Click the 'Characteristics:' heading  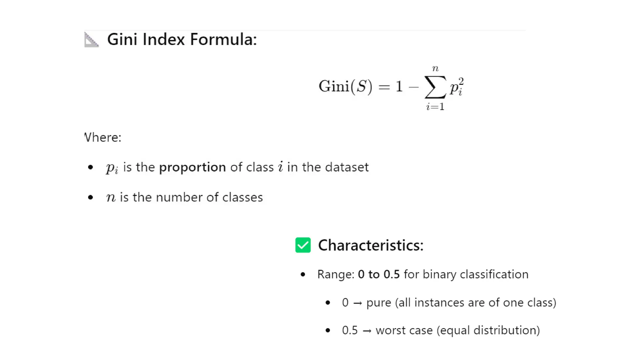tap(370, 245)
